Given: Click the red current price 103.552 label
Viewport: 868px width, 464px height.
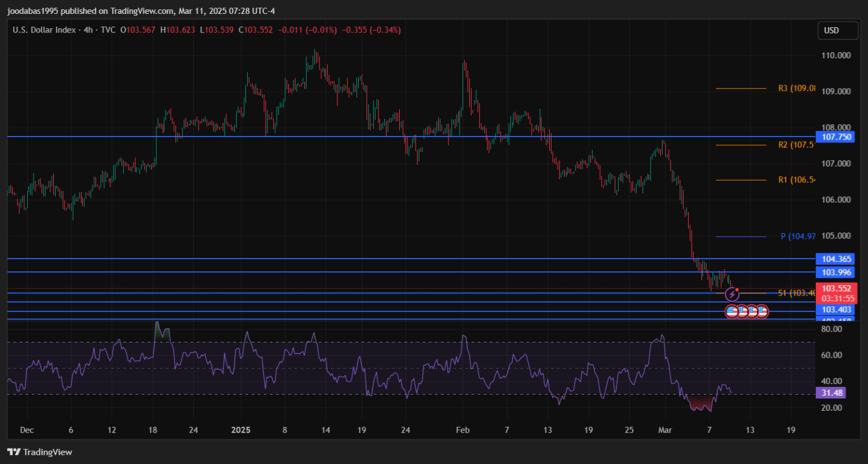Looking at the screenshot, I should [834, 289].
